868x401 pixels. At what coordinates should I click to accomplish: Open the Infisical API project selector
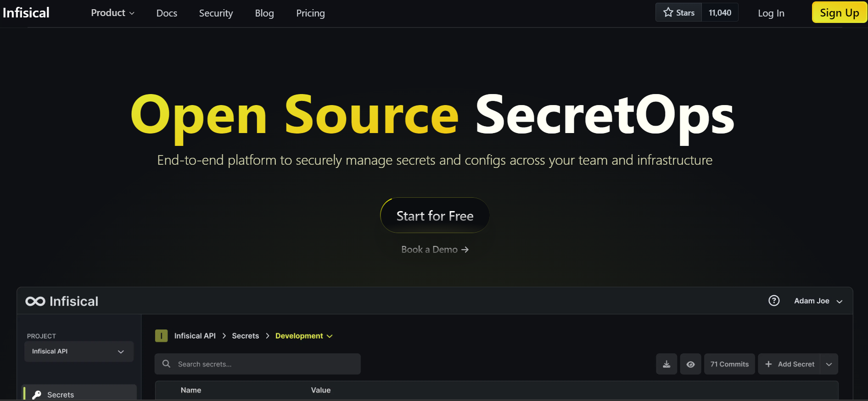click(x=79, y=351)
